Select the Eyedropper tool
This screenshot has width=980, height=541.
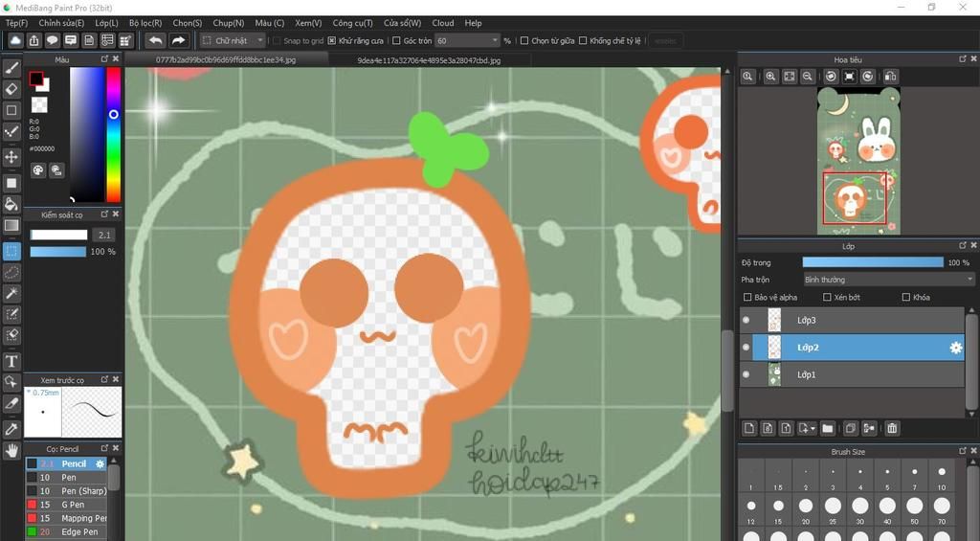(11, 429)
